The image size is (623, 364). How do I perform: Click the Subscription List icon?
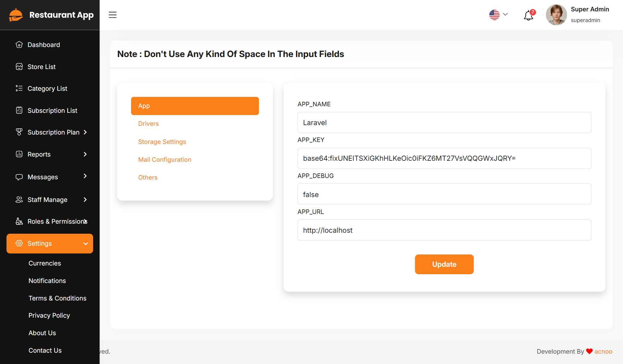click(x=19, y=111)
